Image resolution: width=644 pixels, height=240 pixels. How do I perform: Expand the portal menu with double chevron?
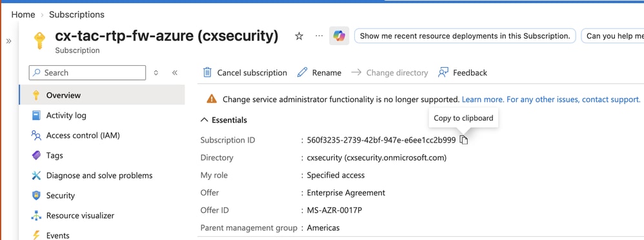pyautogui.click(x=8, y=41)
